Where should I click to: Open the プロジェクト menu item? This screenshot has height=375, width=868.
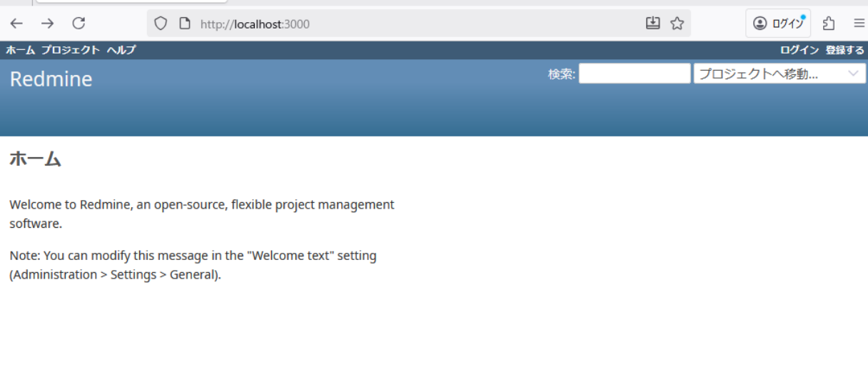[x=70, y=50]
